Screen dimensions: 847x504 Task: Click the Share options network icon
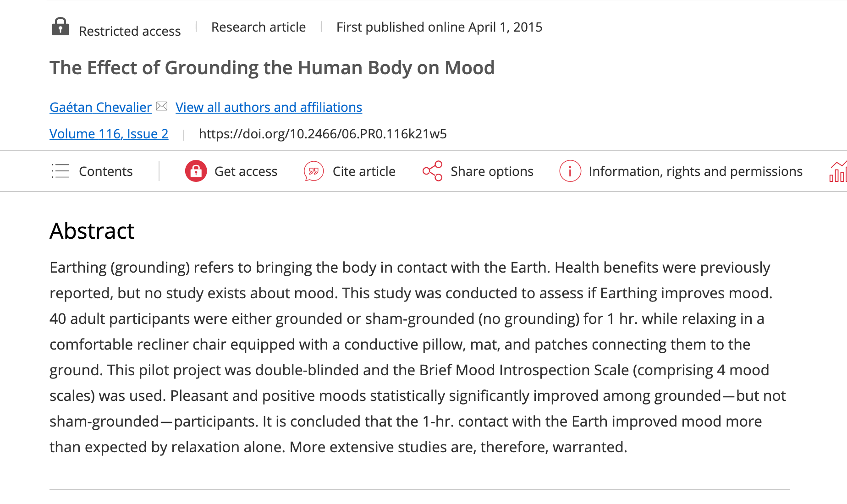click(432, 171)
